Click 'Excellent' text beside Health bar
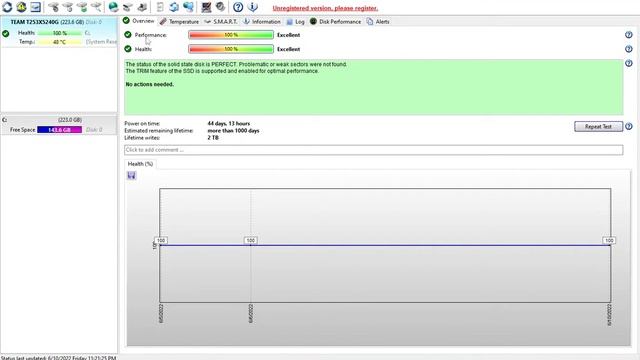The width and height of the screenshot is (640, 360). pyautogui.click(x=288, y=49)
